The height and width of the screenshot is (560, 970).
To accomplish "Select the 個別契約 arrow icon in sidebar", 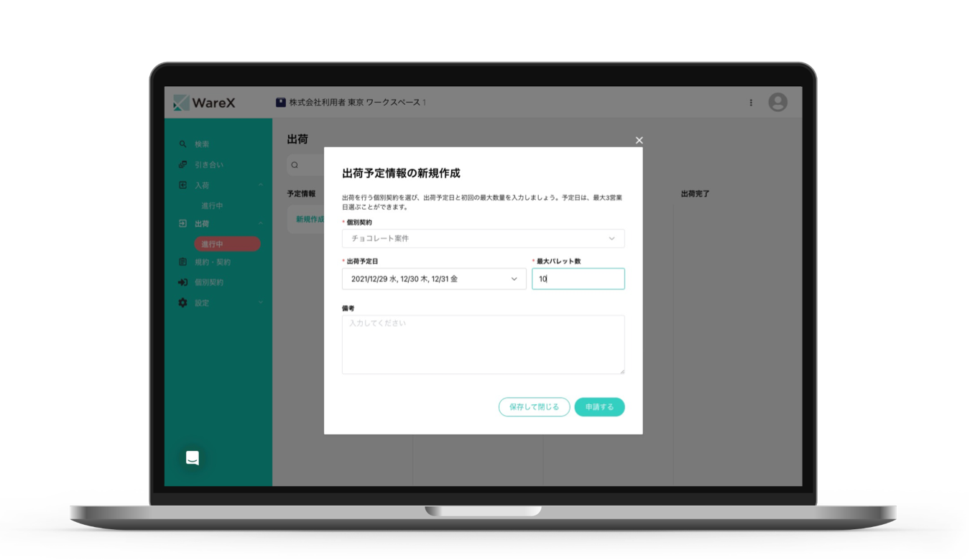I will (x=183, y=282).
